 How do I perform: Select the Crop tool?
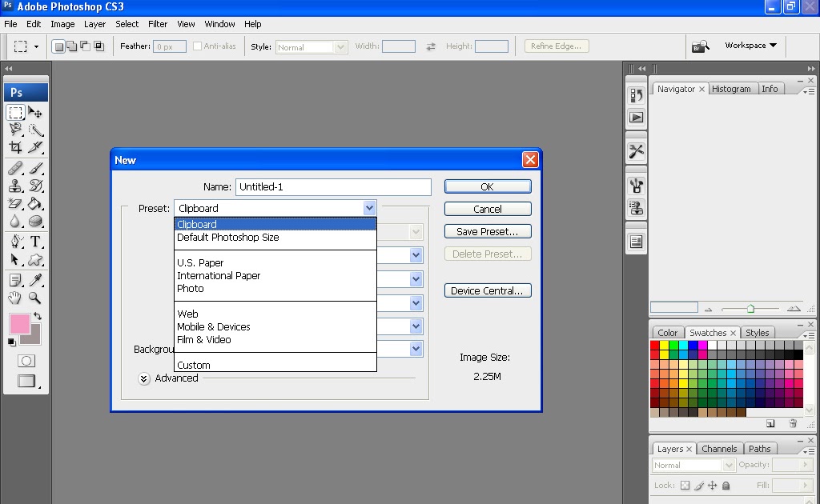pyautogui.click(x=16, y=146)
